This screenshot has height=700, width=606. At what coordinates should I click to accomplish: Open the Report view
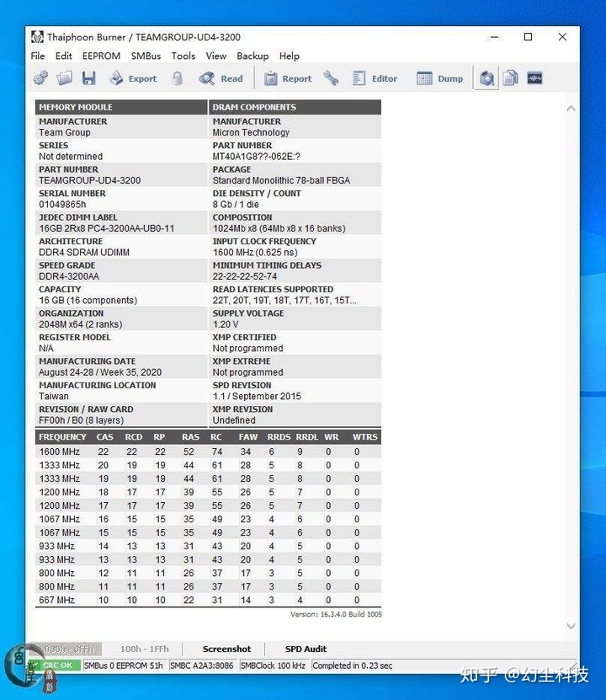pyautogui.click(x=288, y=78)
